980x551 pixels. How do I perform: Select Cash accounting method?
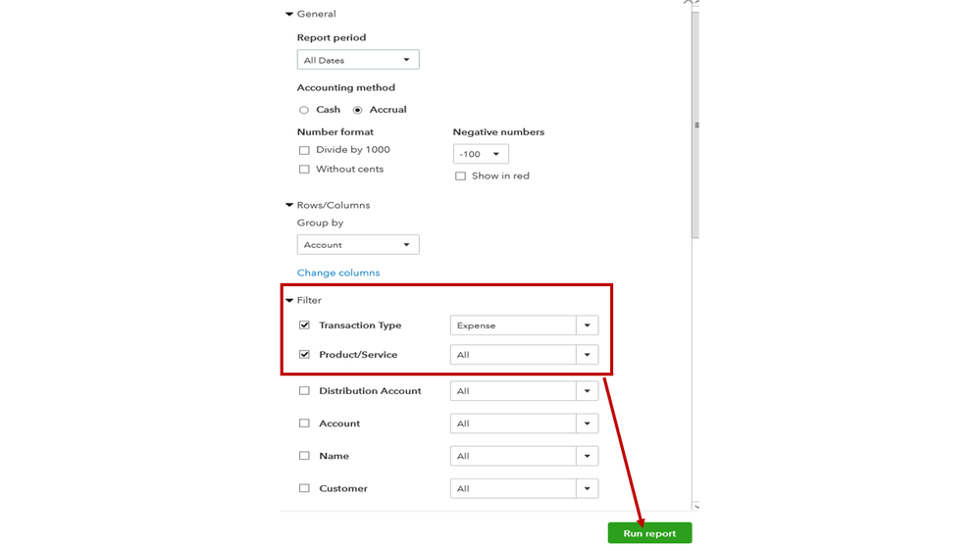304,110
